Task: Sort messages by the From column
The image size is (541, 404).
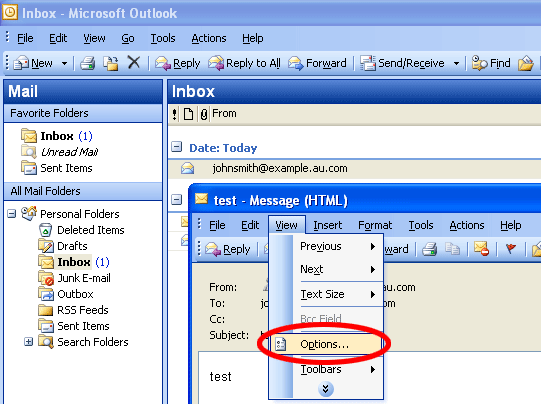Action: [x=224, y=114]
